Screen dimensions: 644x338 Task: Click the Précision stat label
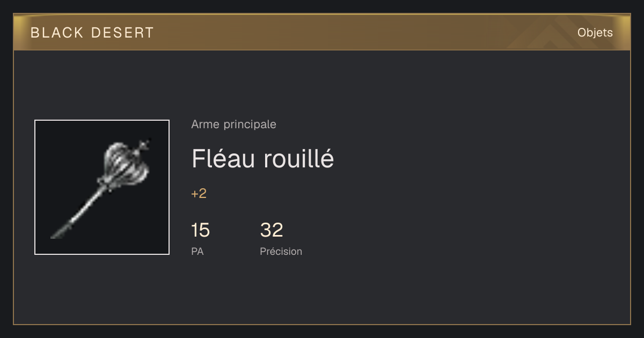pos(281,251)
